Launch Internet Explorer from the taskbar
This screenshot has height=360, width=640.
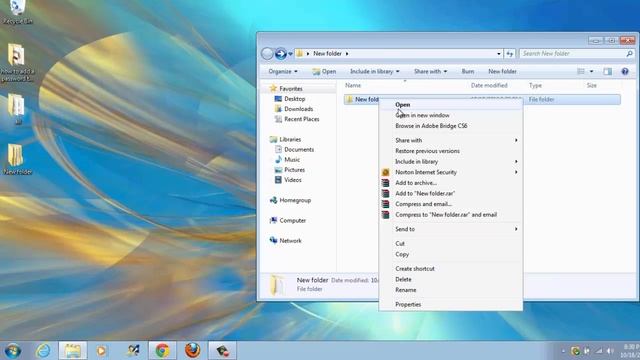tap(43, 351)
